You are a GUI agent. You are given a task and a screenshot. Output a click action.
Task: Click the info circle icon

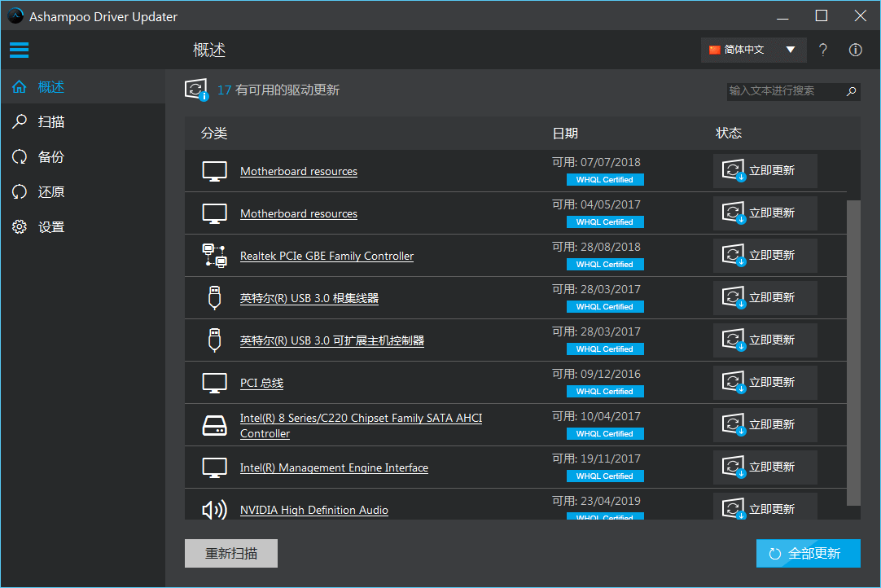pos(855,50)
